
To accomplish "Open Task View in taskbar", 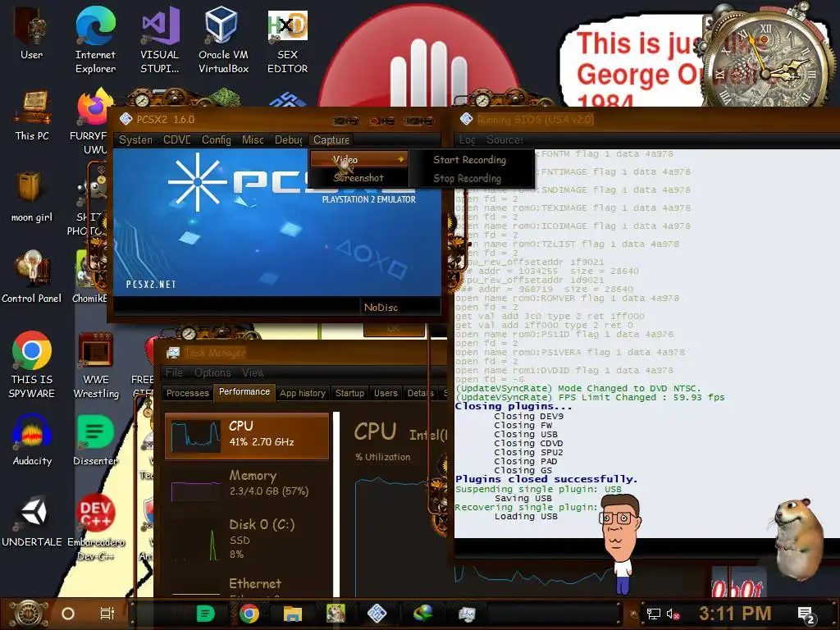I will 107,614.
